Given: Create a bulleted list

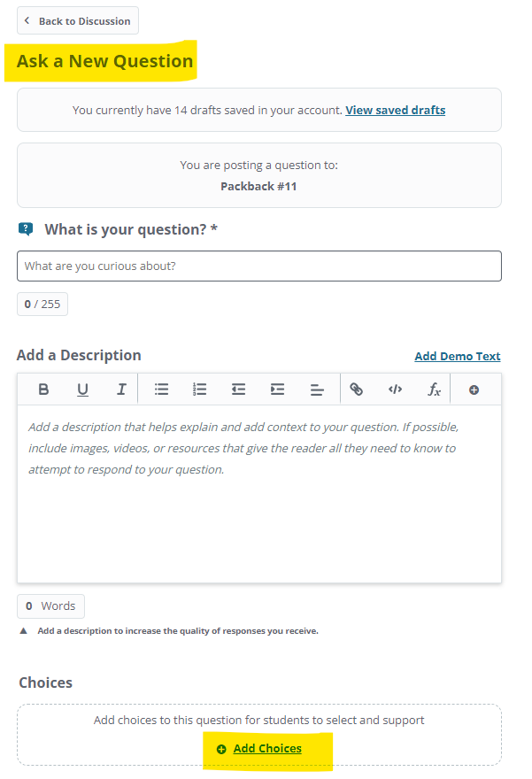Looking at the screenshot, I should click(160, 389).
